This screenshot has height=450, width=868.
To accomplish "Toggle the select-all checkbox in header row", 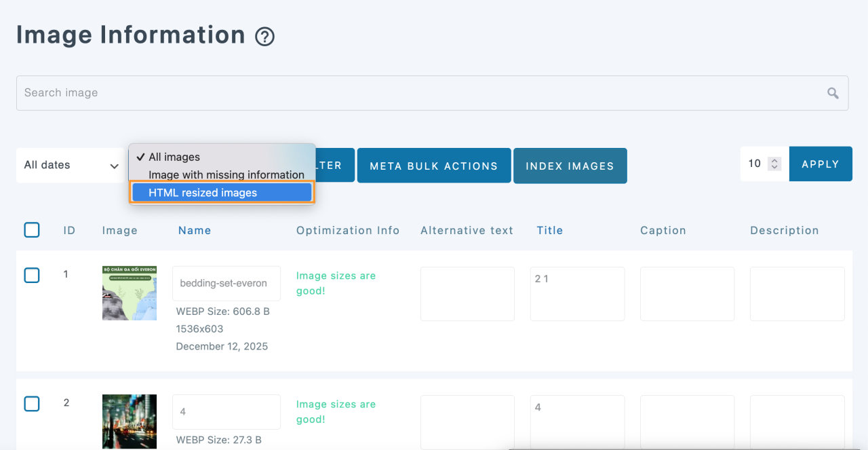I will point(31,230).
